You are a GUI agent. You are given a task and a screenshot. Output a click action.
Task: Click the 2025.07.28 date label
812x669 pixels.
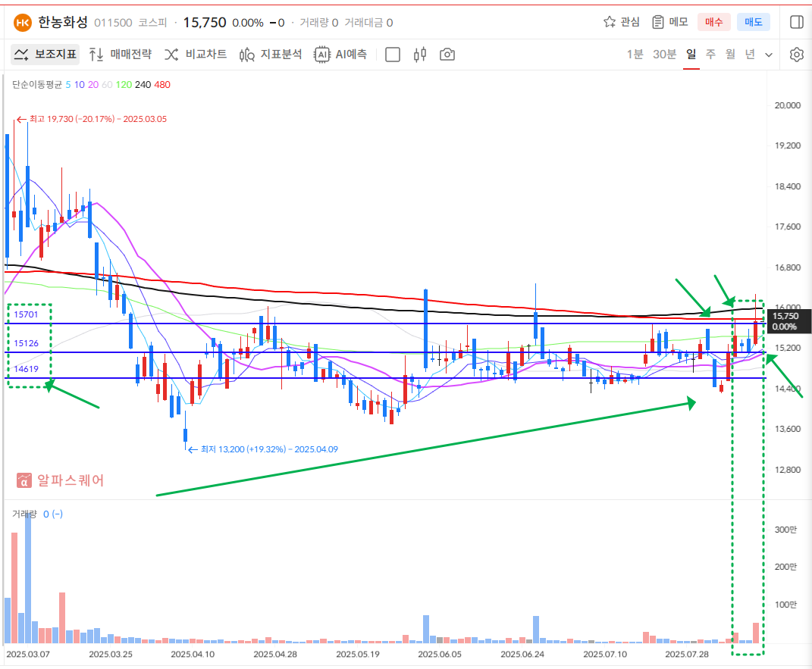click(687, 655)
